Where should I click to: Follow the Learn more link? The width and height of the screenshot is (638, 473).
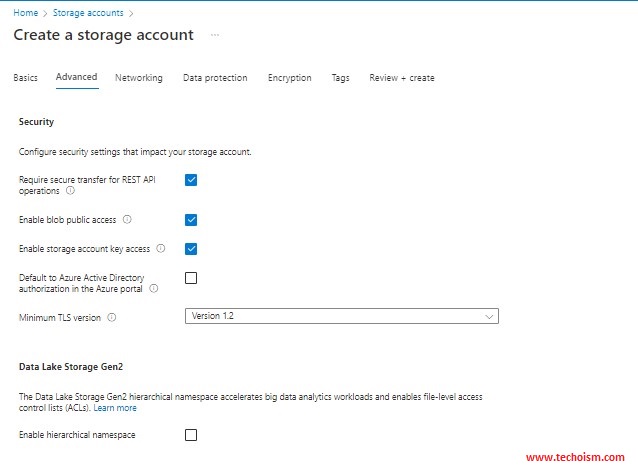click(x=115, y=408)
